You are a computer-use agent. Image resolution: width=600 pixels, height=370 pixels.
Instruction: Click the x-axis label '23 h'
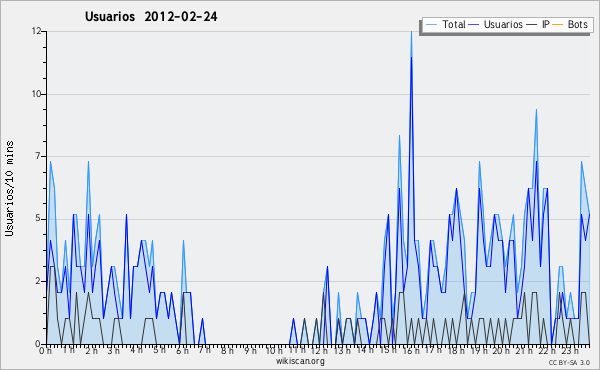(569, 350)
